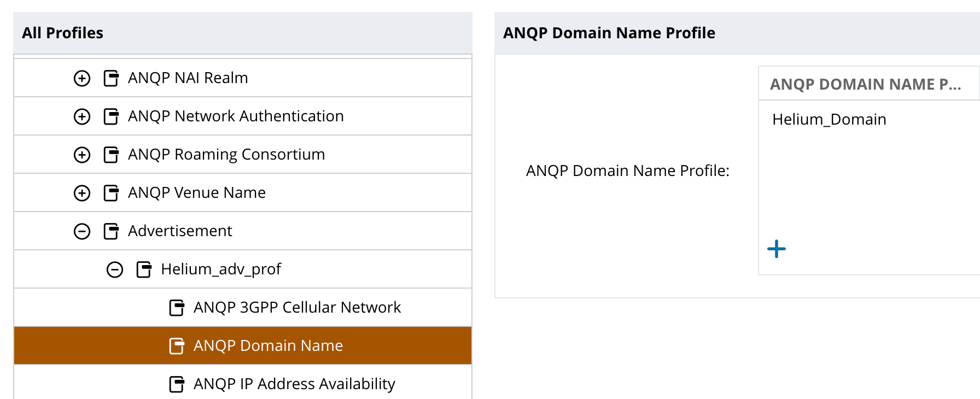980x399 pixels.
Task: Click the profile icon beside ANQP NAI Realm
Action: point(111,78)
